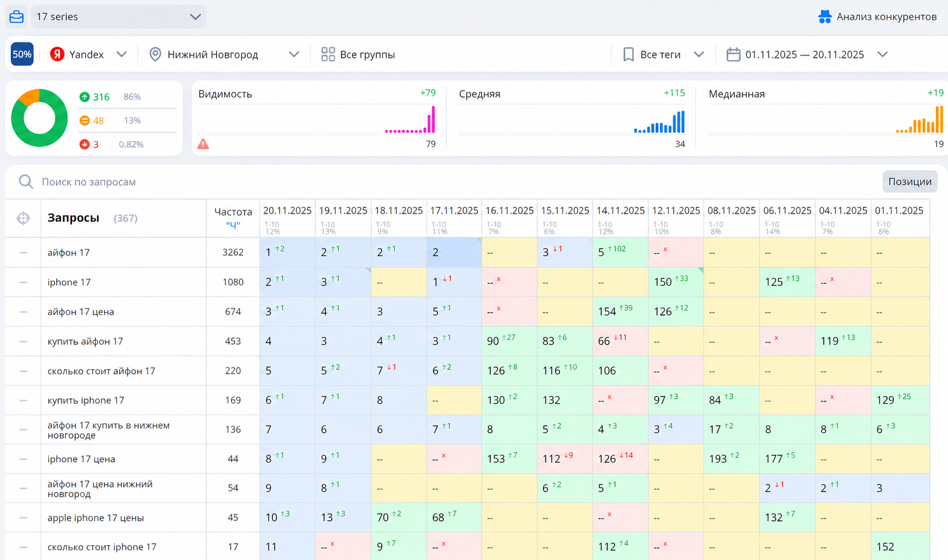The width and height of the screenshot is (948, 560).
Task: Click the dash marker beside iphone 17 цена
Action: click(x=23, y=459)
